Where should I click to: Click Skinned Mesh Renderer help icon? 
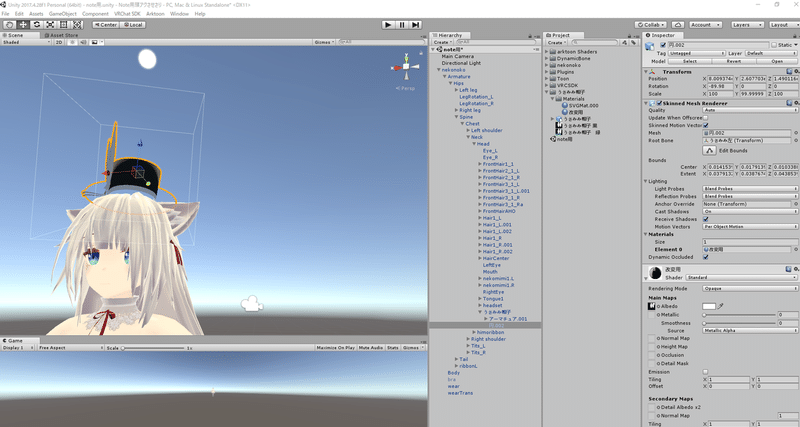pyautogui.click(x=789, y=103)
